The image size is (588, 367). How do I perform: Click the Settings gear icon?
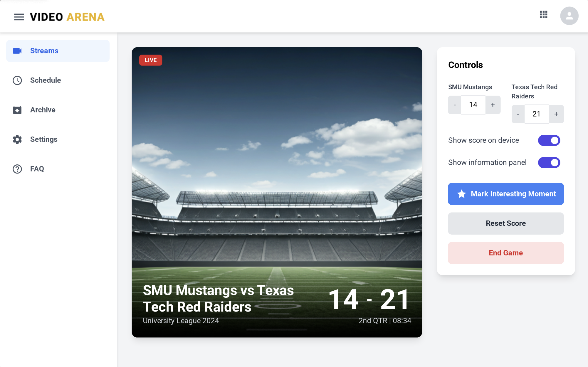click(17, 139)
